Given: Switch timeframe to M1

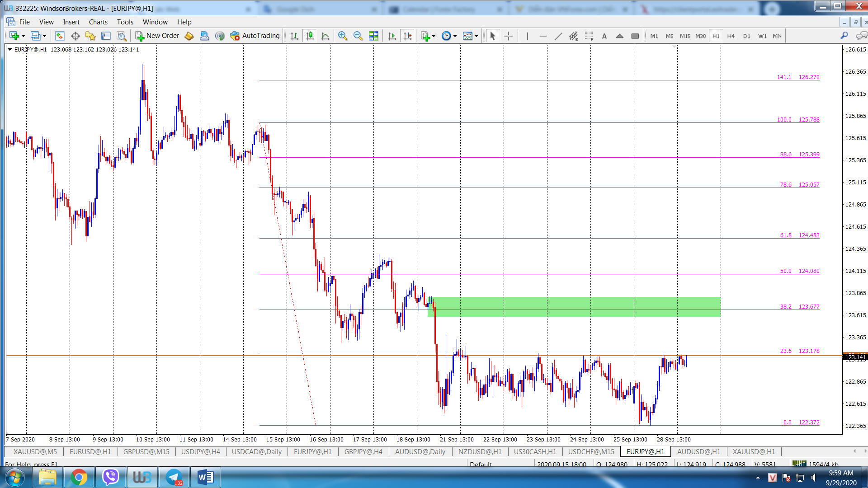Looking at the screenshot, I should pos(654,36).
